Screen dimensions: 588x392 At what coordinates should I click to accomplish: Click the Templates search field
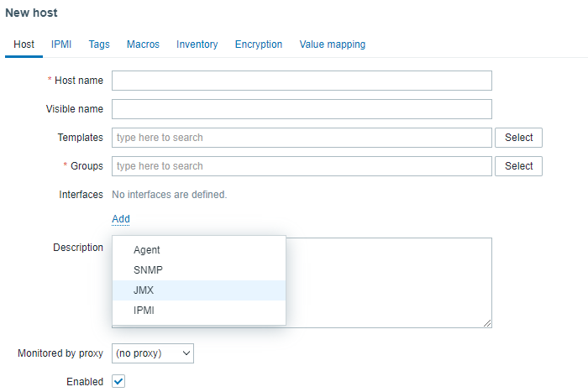pos(302,138)
